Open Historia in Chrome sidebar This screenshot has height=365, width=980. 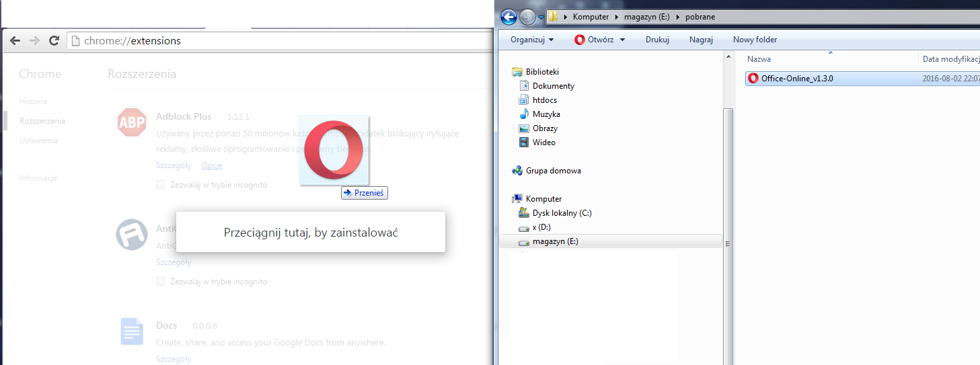(33, 102)
